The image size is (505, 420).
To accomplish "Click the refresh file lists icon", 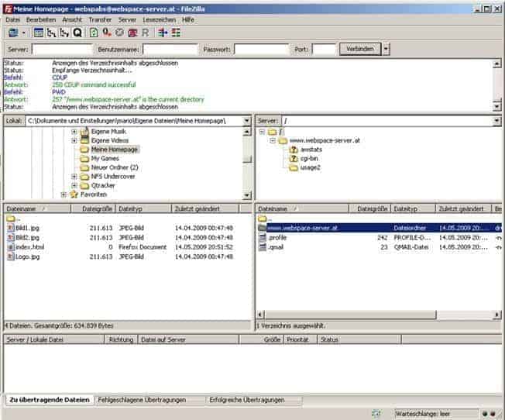I will click(94, 33).
